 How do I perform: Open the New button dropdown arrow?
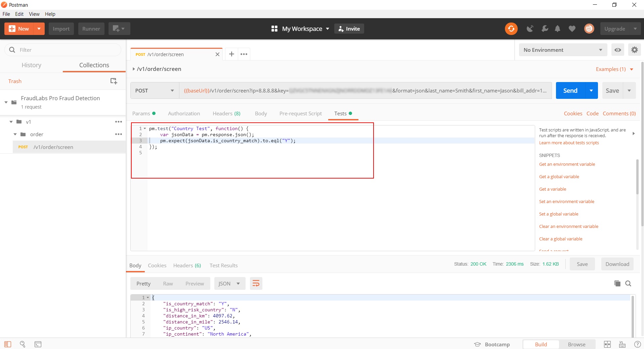coord(39,29)
